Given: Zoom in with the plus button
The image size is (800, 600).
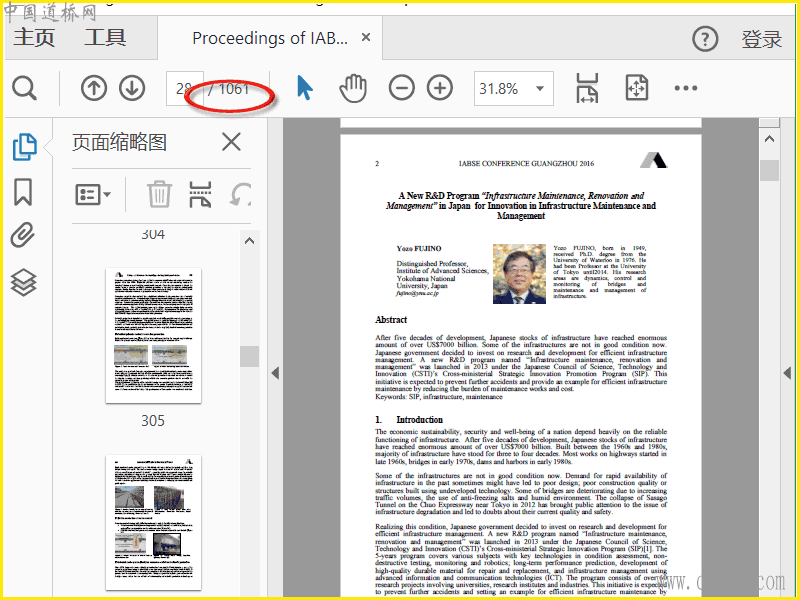Looking at the screenshot, I should click(440, 88).
